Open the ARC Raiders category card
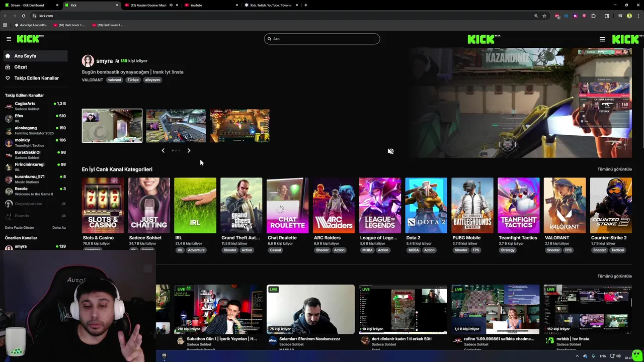This screenshot has width=644, height=362. pos(334,205)
